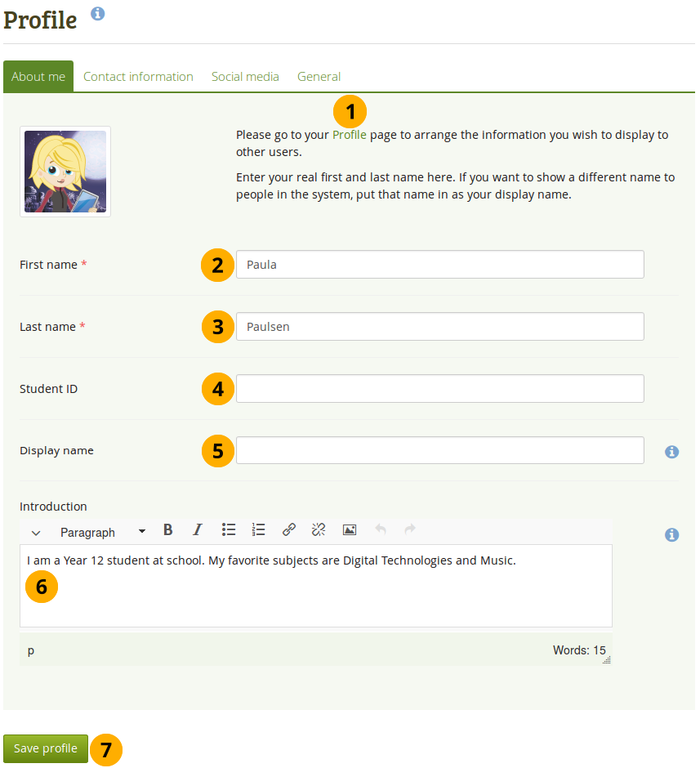
Task: Insert a numbered list
Action: pos(259,530)
